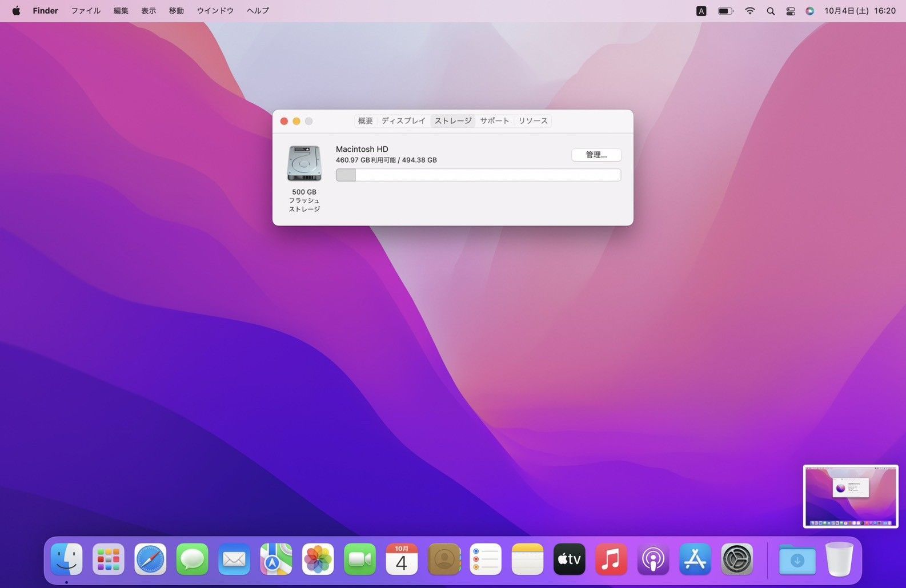Open Launchpad from the Dock
This screenshot has height=588, width=906.
[x=109, y=559]
